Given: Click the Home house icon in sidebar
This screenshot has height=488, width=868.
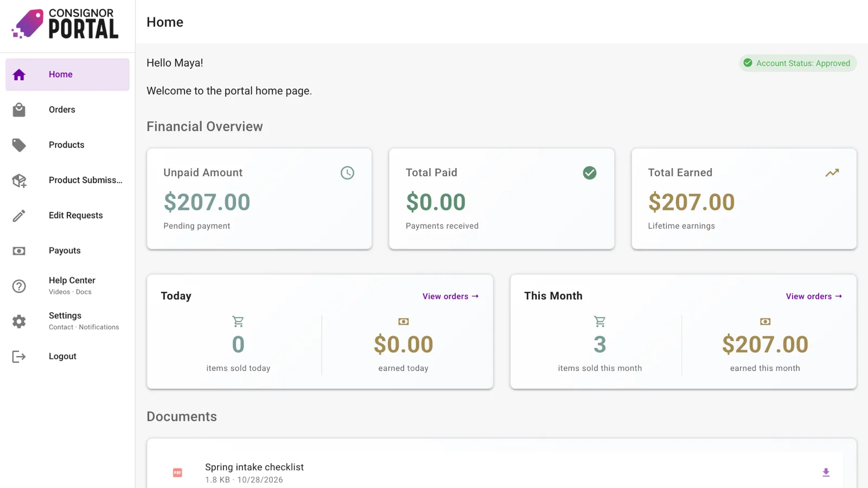Looking at the screenshot, I should [x=19, y=75].
